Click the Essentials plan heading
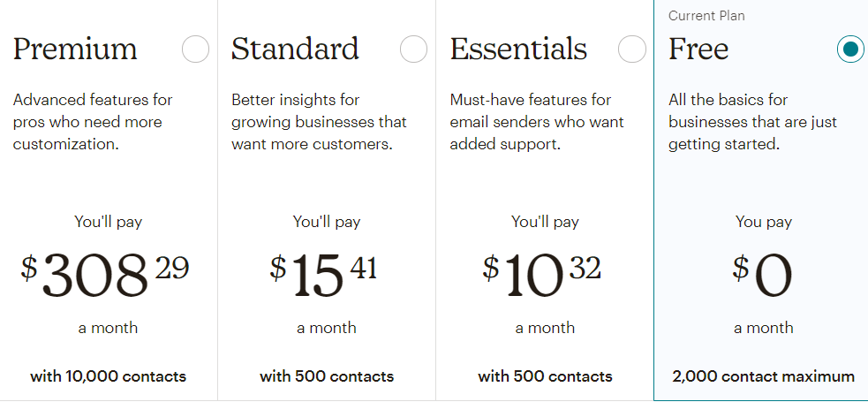 pos(518,49)
